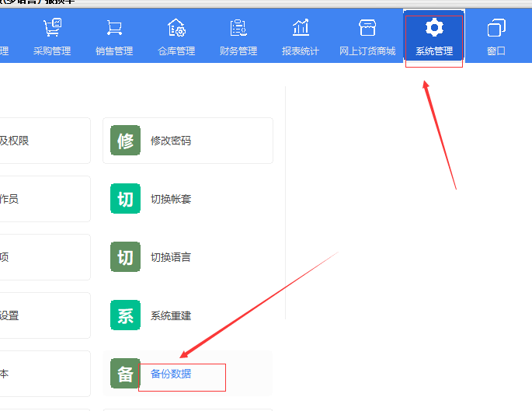Open the 报表统计 menu label
The width and height of the screenshot is (532, 411).
pyautogui.click(x=301, y=51)
